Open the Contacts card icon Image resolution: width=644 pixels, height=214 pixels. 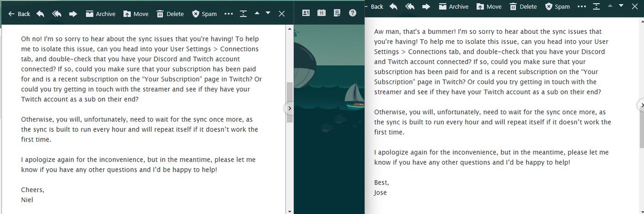(306, 13)
